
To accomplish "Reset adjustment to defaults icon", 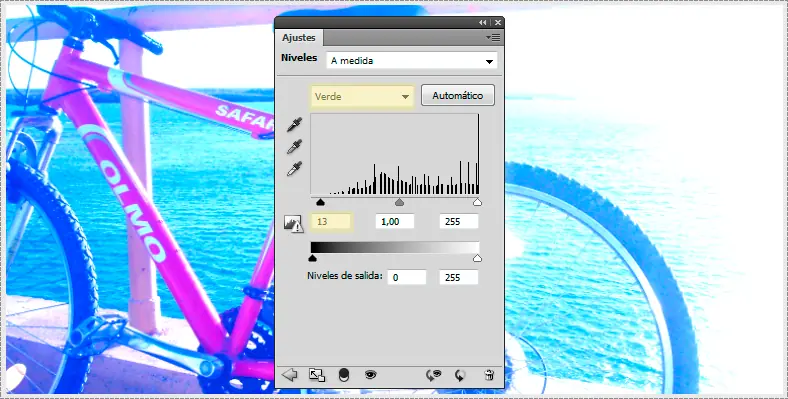I will coord(460,375).
